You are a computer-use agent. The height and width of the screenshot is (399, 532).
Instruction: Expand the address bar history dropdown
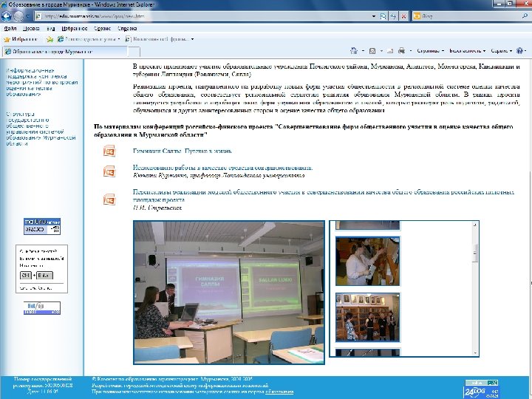[374, 16]
